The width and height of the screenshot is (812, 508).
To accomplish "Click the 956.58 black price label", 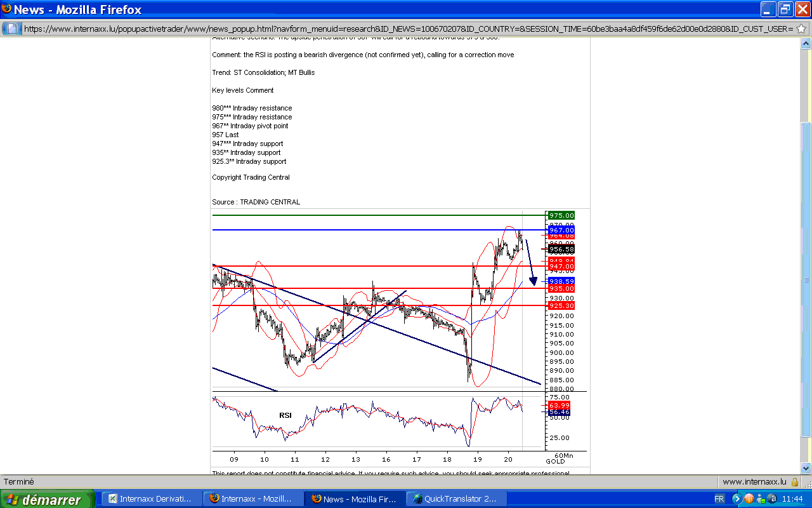I will click(561, 250).
